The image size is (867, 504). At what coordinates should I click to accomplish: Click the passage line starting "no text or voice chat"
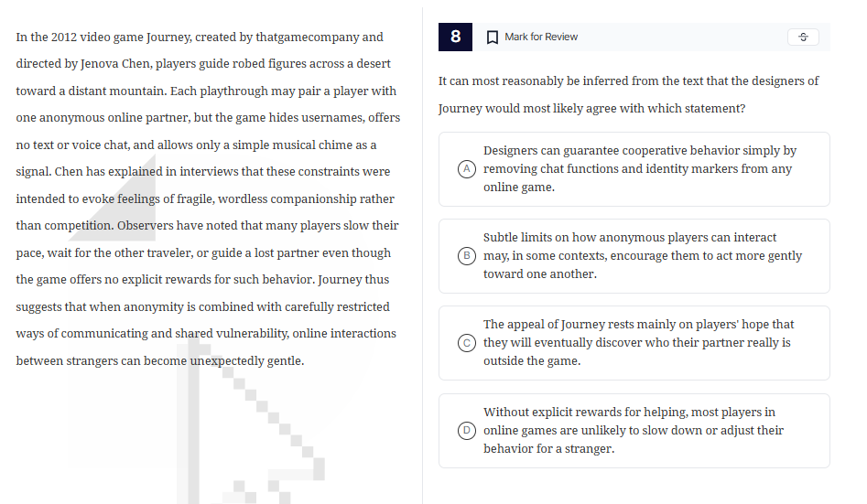click(x=196, y=145)
